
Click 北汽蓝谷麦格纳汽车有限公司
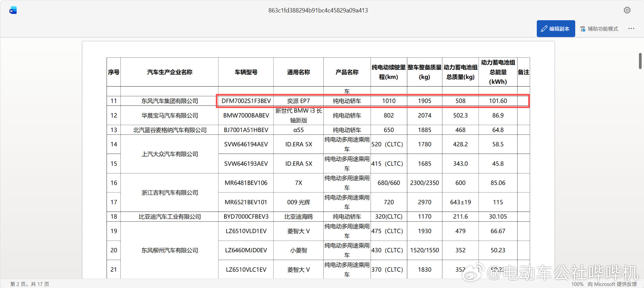point(170,130)
